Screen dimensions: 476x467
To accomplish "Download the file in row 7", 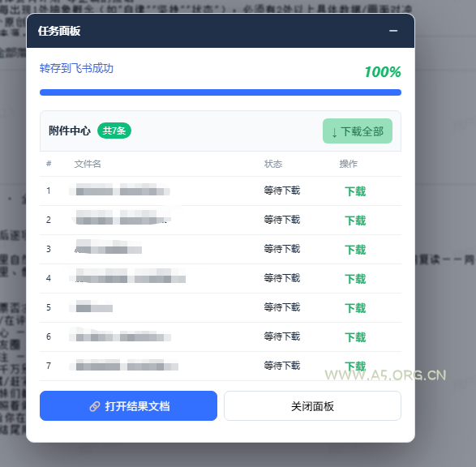I will [355, 366].
